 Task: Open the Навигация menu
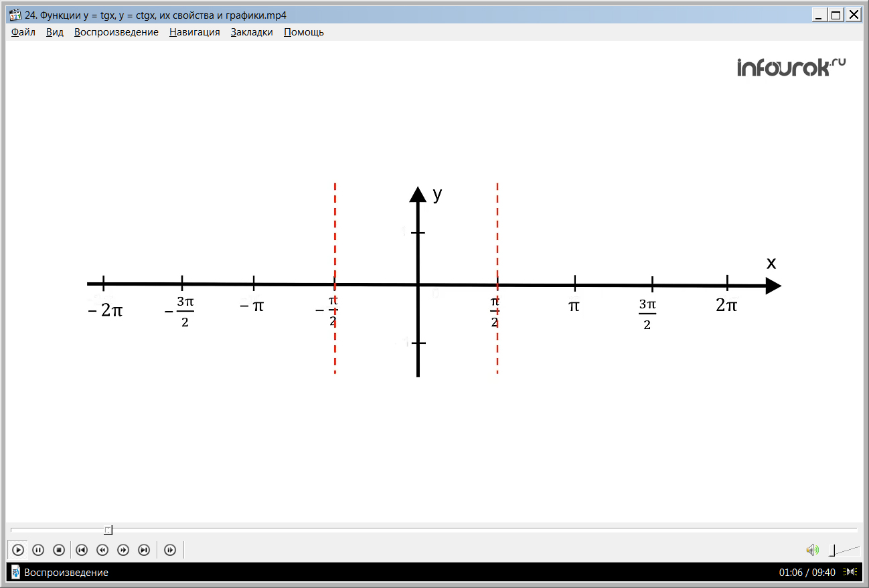pyautogui.click(x=194, y=32)
